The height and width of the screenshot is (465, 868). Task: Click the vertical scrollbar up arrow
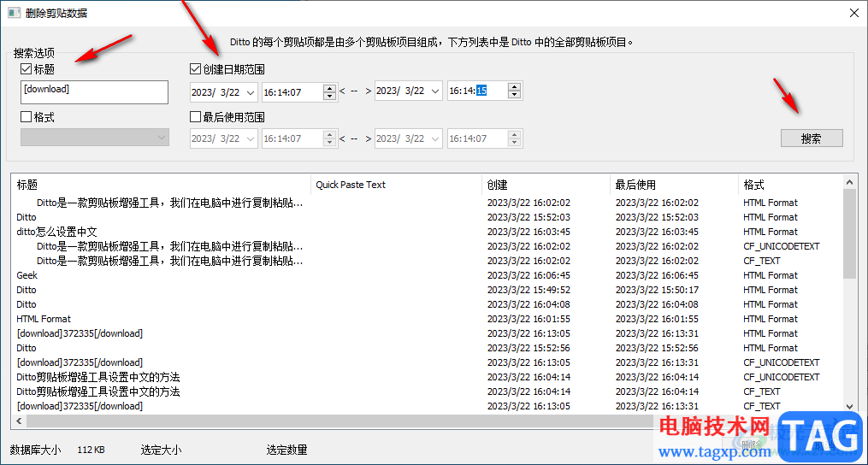pos(849,181)
